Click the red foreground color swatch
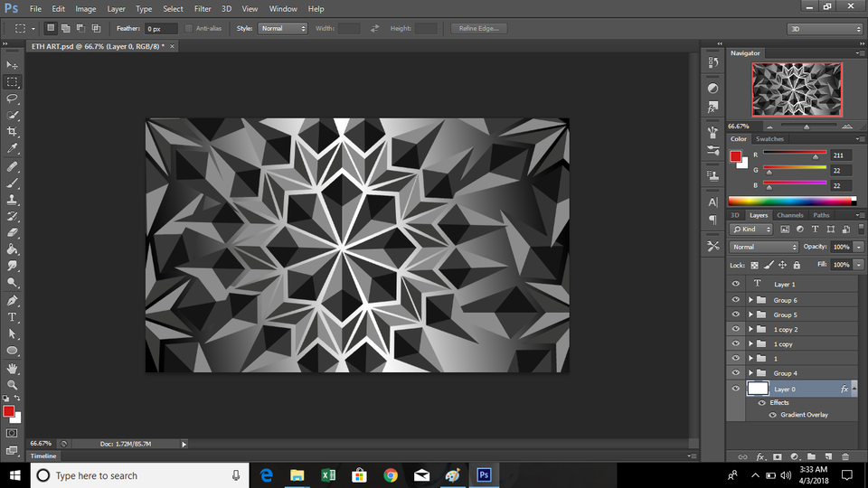This screenshot has height=488, width=868. click(x=8, y=411)
